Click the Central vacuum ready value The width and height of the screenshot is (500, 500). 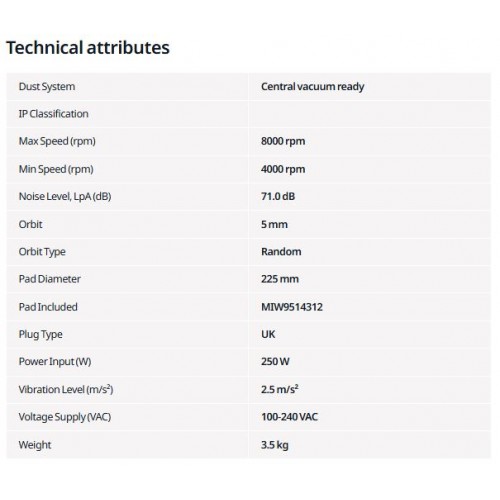pos(312,87)
